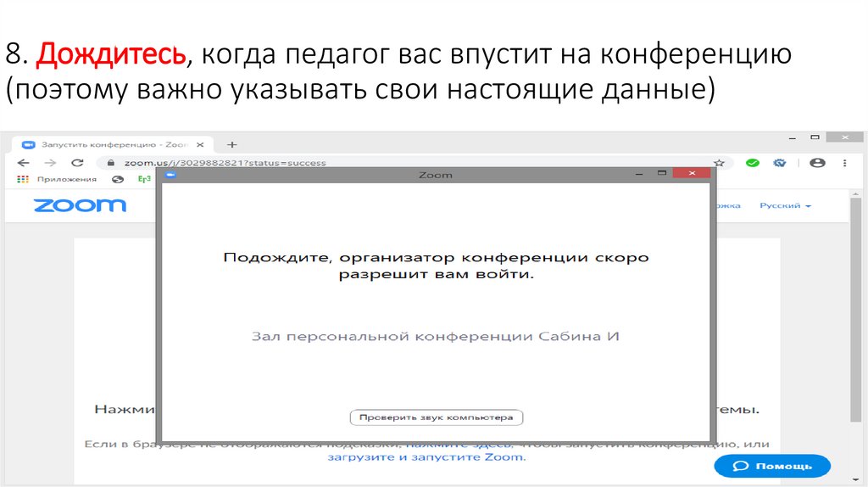Click the green Ег3 bookmark

click(144, 179)
